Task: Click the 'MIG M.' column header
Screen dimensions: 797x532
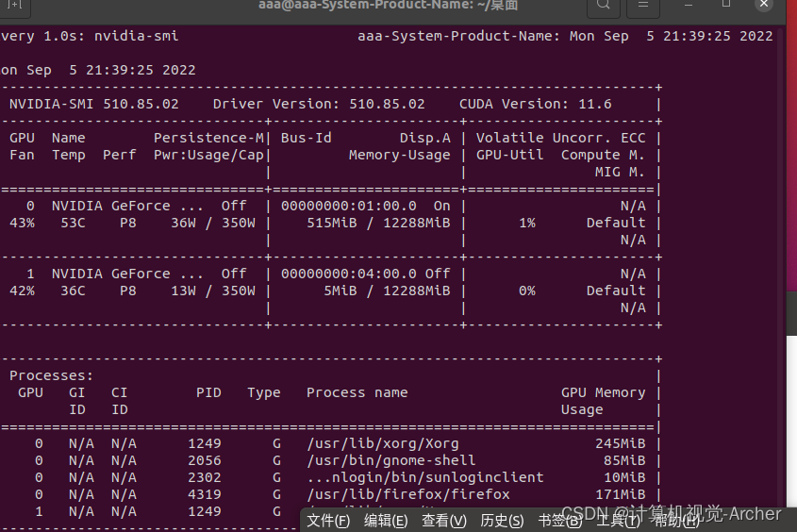Action: (620, 173)
